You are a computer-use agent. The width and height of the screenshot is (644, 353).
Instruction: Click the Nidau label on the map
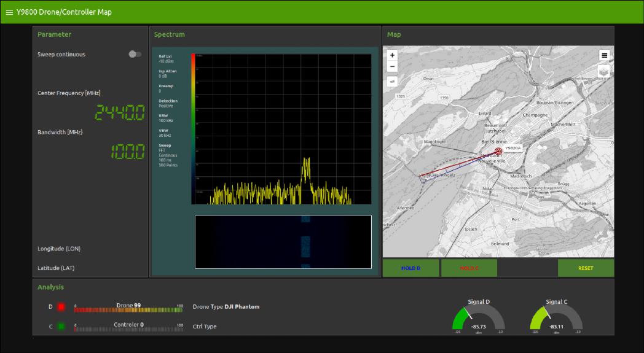tap(488, 189)
